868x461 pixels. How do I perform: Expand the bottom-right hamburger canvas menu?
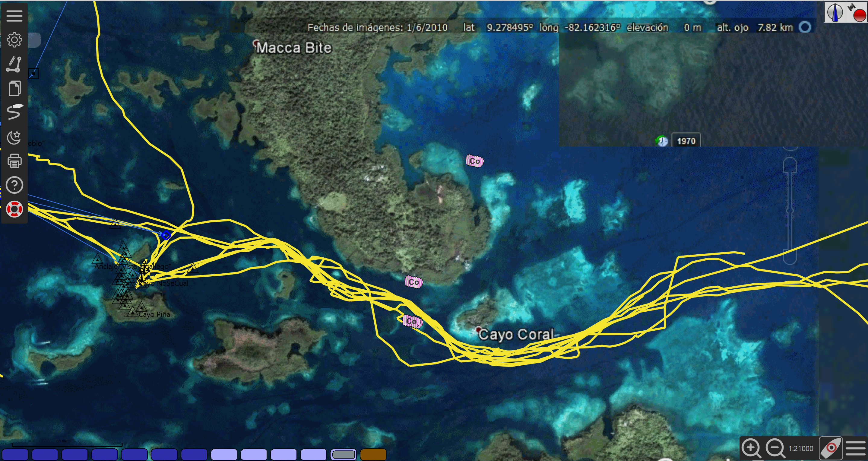[856, 448]
